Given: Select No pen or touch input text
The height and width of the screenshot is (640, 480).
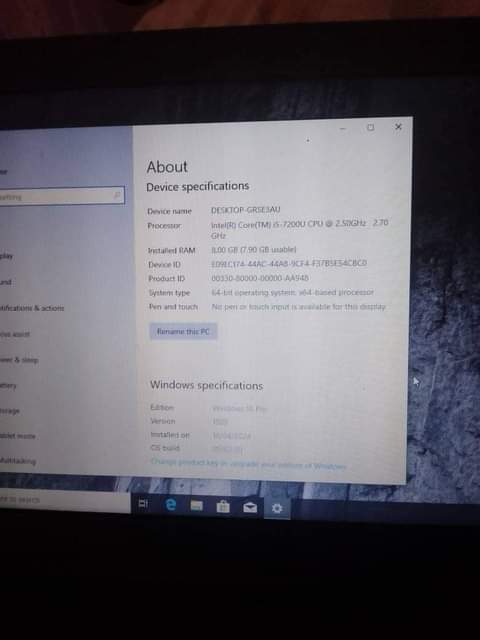Looking at the screenshot, I should click(x=298, y=307).
